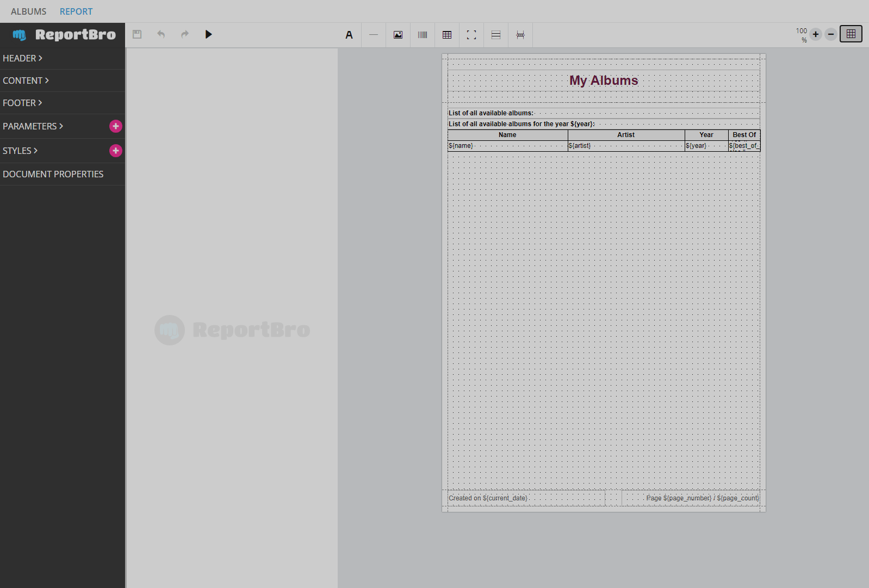Image resolution: width=869 pixels, height=588 pixels.
Task: Select the Image element tool
Action: (x=398, y=35)
